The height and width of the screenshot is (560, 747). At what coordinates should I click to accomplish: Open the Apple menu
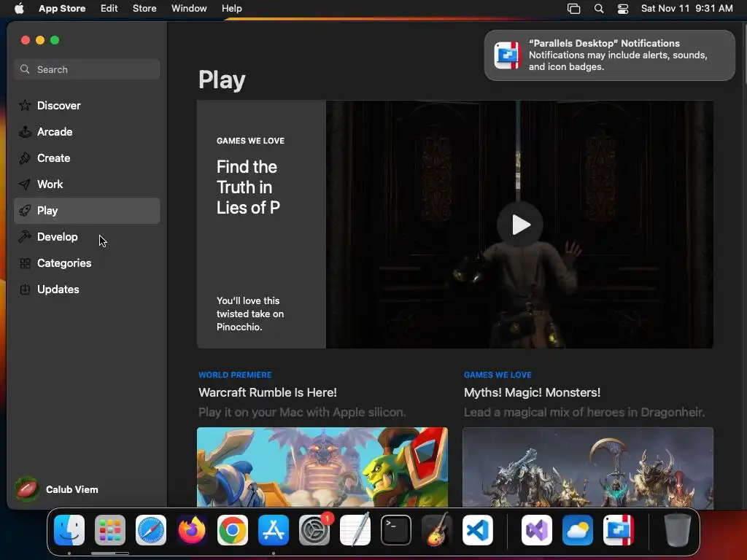[x=19, y=8]
